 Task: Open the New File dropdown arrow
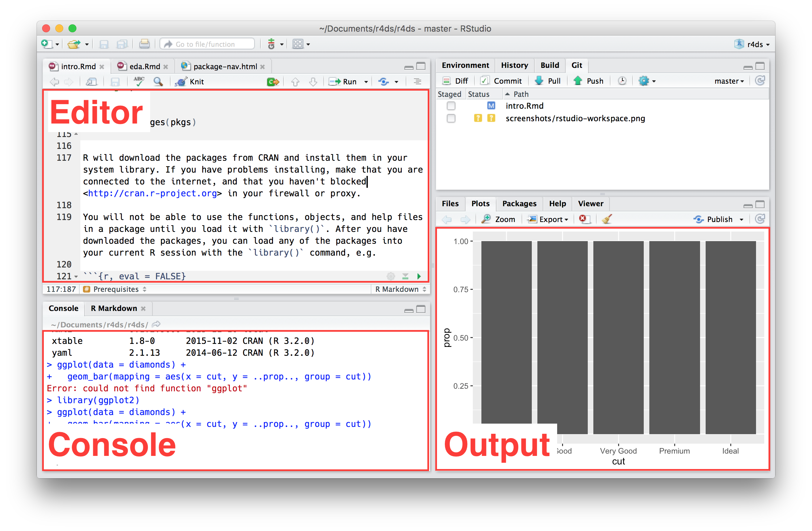point(57,44)
